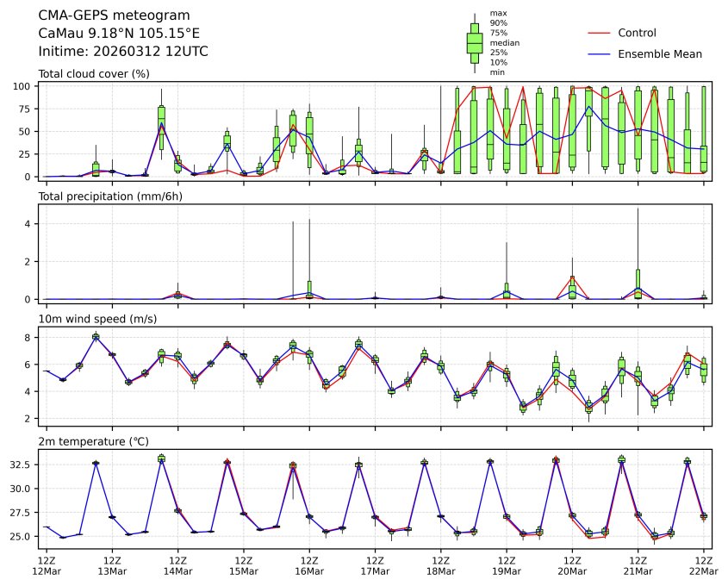
Task: Select the '10m wind speed (m/s)' panel title
Action: point(95,320)
